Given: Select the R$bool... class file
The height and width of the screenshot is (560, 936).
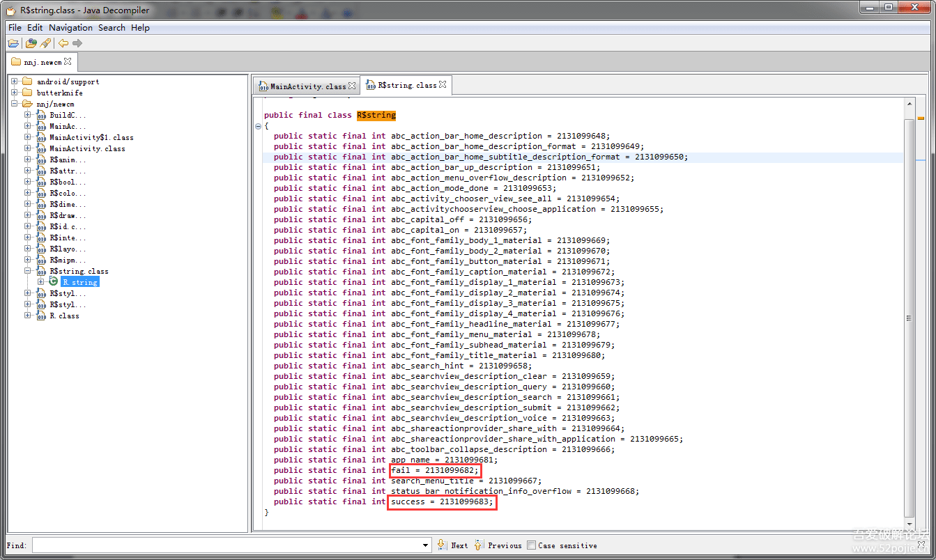Looking at the screenshot, I should click(68, 182).
